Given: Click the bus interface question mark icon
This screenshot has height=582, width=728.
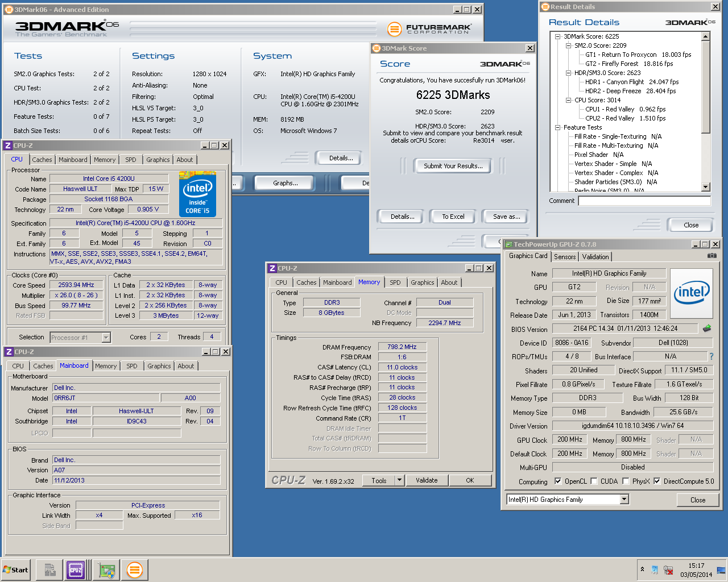Looking at the screenshot, I should 711,356.
